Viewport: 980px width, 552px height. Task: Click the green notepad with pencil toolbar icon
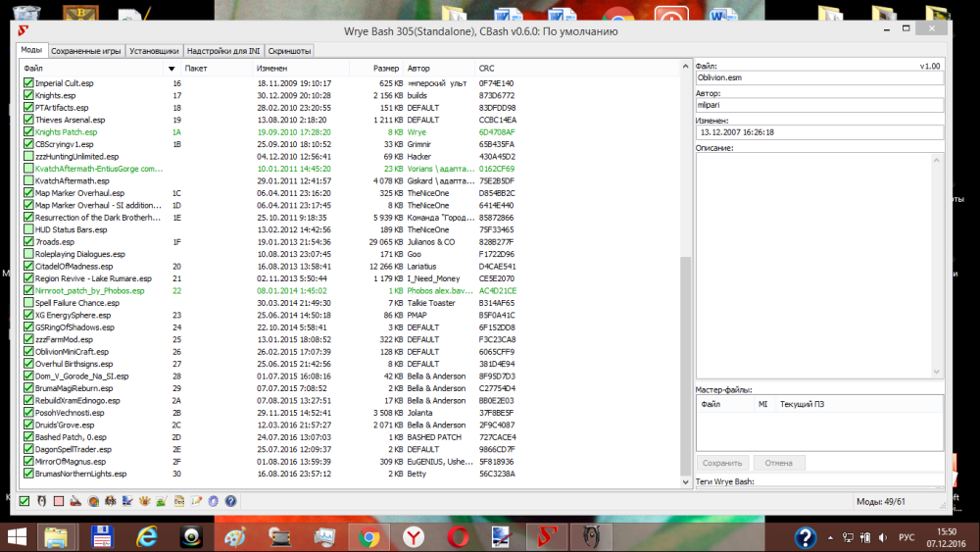click(x=162, y=501)
